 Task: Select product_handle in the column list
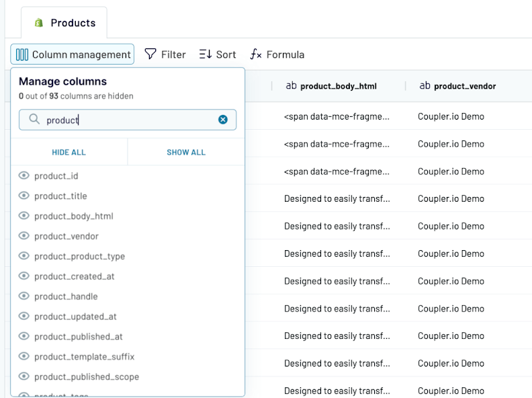click(x=66, y=296)
